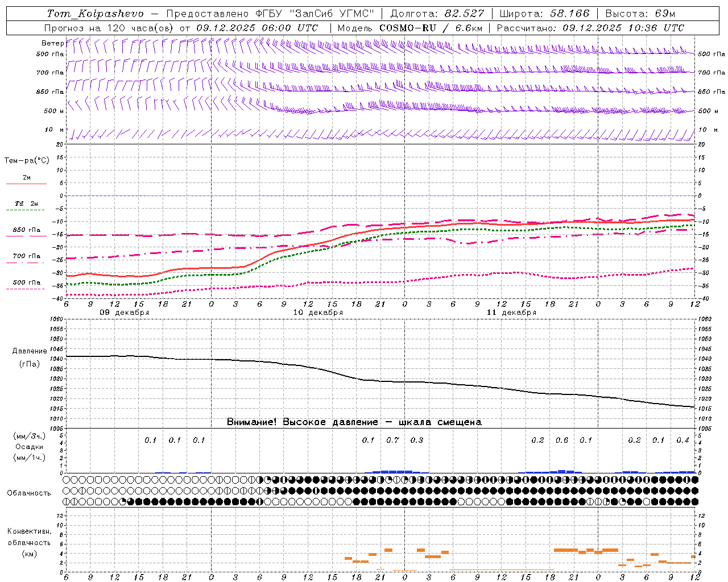Click the (гПа) unit label under Давление
Viewport: 728px width, 582px height.
click(30, 364)
